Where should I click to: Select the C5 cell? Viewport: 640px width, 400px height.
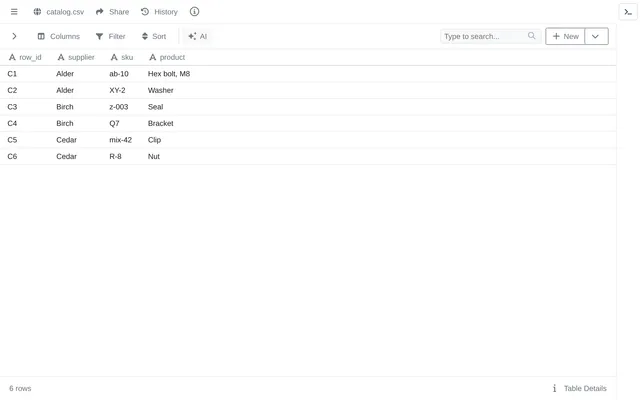pyautogui.click(x=12, y=140)
